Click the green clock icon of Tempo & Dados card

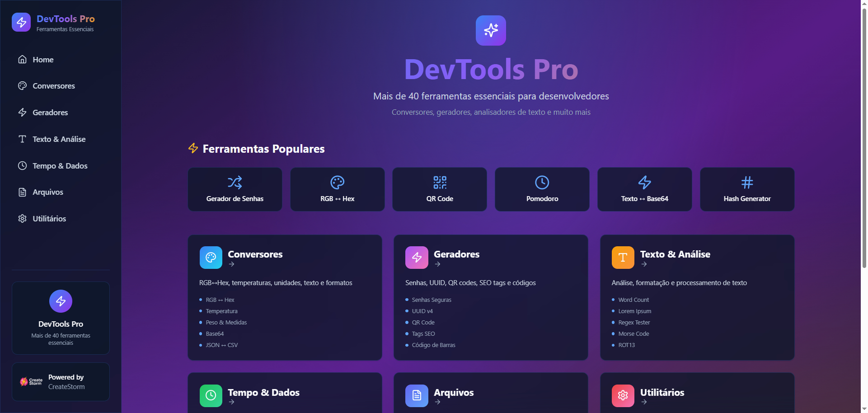pyautogui.click(x=211, y=396)
